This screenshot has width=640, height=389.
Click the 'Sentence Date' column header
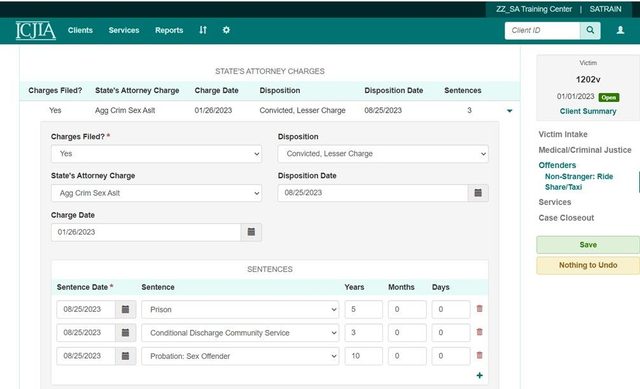click(84, 287)
